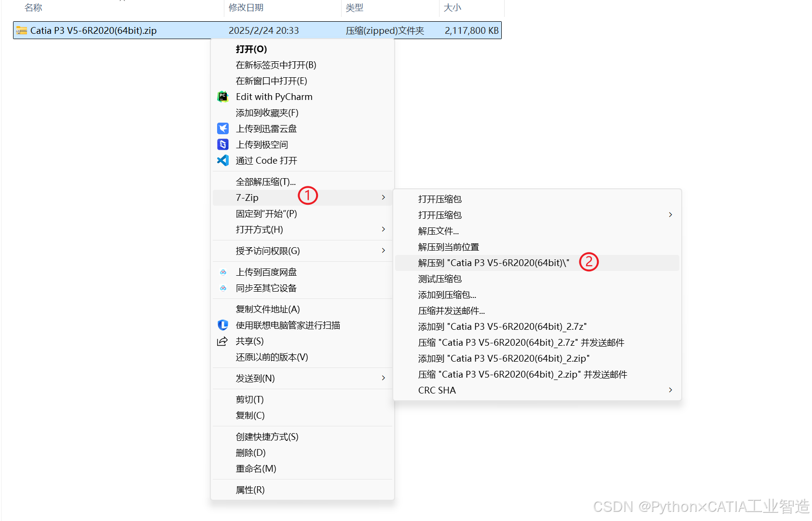Click the Lenovo PC Manager shield icon
The width and height of the screenshot is (812, 521).
(x=222, y=325)
